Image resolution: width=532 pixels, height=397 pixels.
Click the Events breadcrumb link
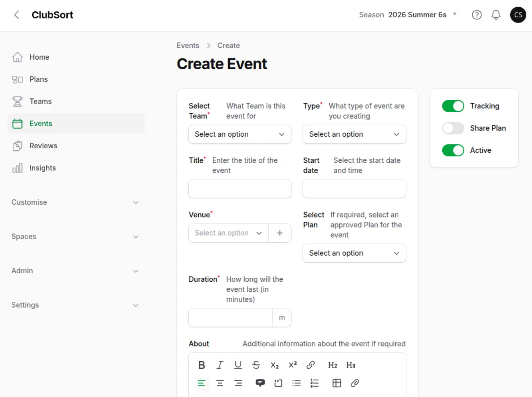point(188,46)
